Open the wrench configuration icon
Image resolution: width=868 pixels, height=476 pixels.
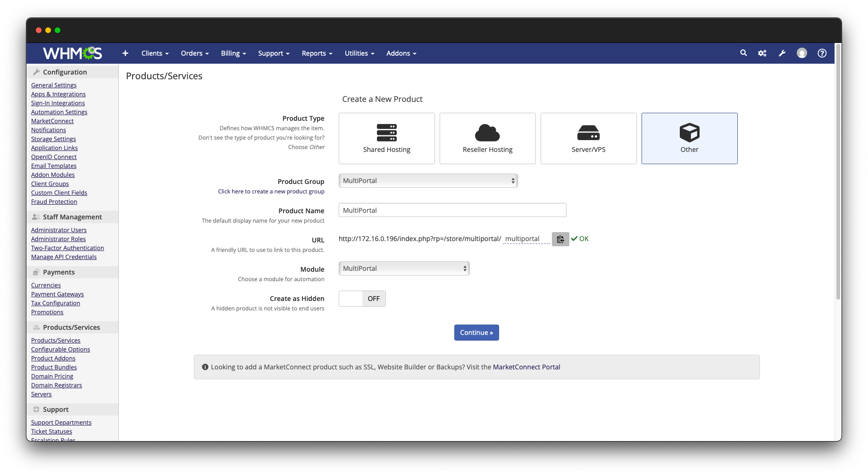(x=782, y=53)
